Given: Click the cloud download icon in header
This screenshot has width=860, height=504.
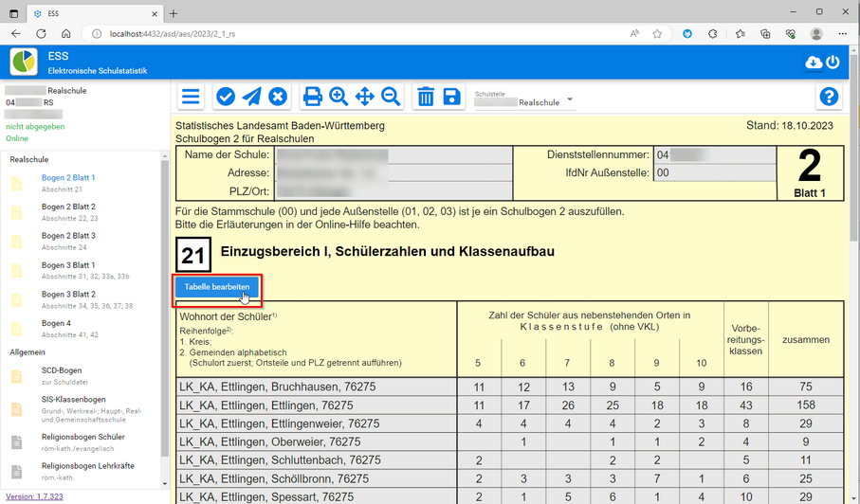Looking at the screenshot, I should pyautogui.click(x=813, y=63).
